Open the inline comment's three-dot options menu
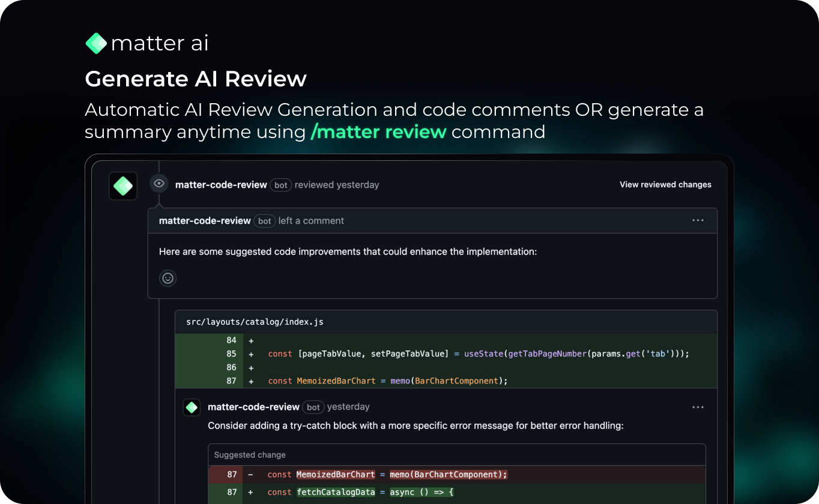This screenshot has height=504, width=819. point(698,407)
